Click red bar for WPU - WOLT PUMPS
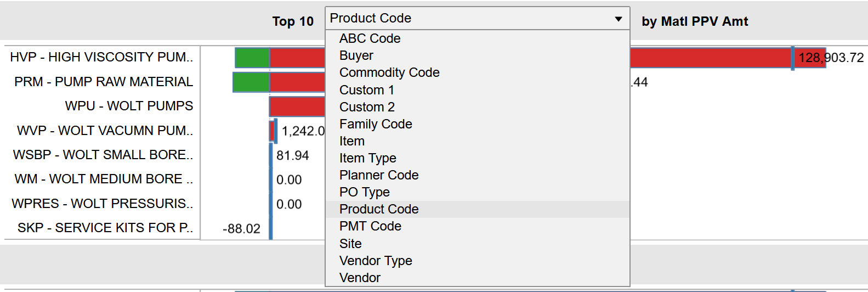868x292 pixels. tap(297, 106)
